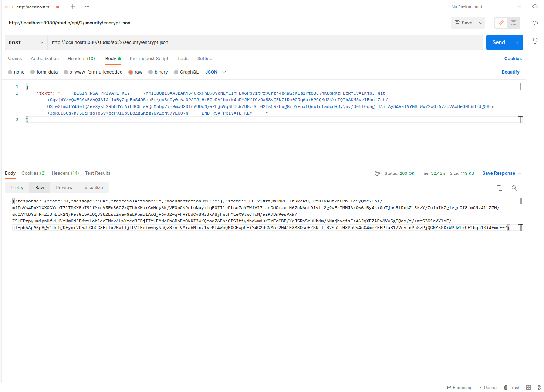Open the Pretty response view
This screenshot has height=392, width=544.
[x=16, y=188]
